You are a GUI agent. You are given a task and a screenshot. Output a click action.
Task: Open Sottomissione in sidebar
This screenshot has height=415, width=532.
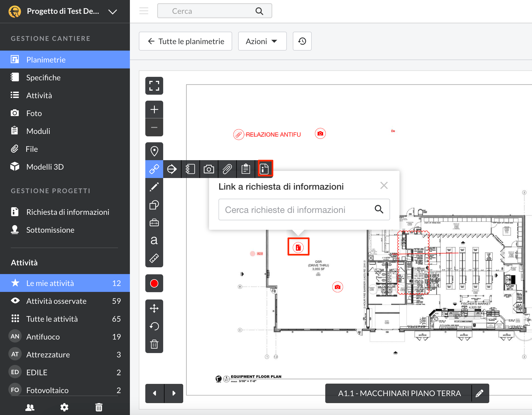(65, 230)
